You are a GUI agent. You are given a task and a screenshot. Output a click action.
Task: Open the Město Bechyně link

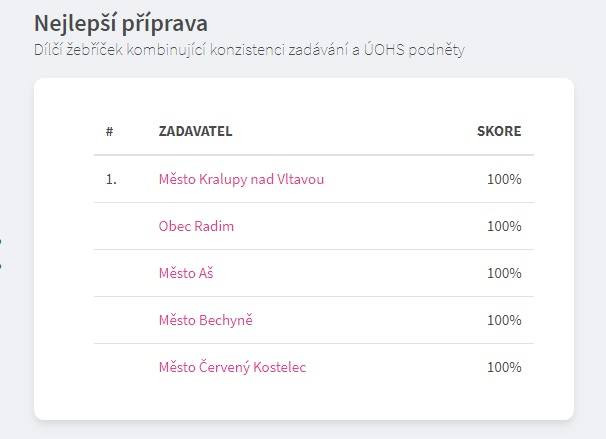[x=206, y=320]
